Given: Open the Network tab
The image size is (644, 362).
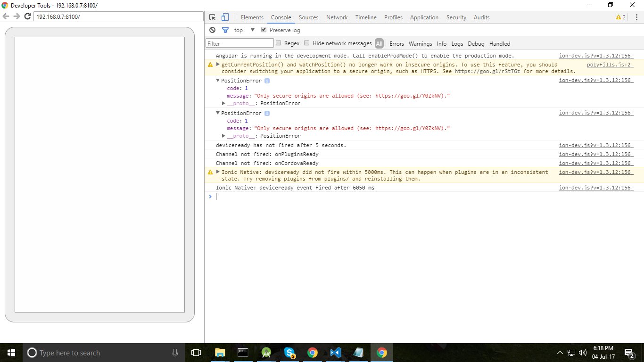Looking at the screenshot, I should click(337, 17).
